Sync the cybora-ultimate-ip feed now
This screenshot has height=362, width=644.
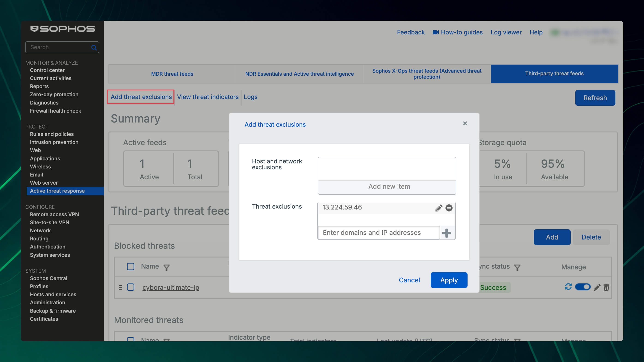point(568,287)
